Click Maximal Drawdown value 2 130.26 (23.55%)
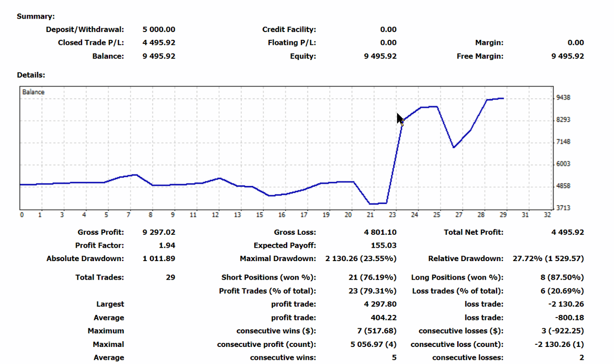 (x=361, y=259)
